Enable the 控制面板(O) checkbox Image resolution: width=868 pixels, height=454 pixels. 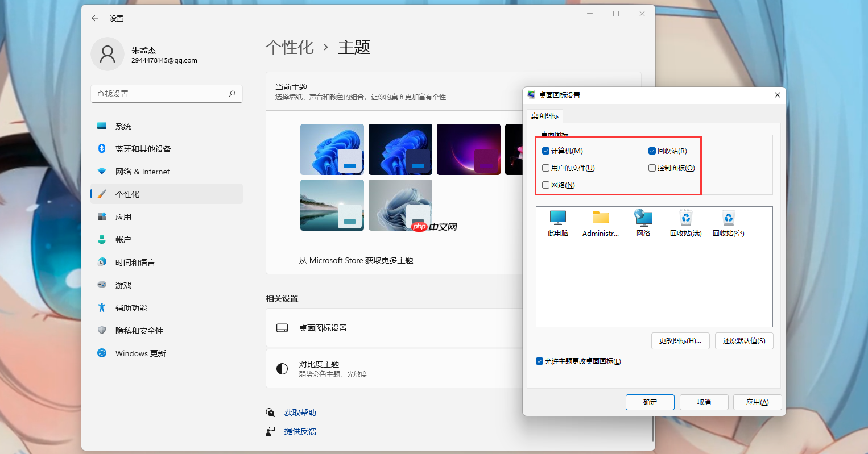pos(651,168)
